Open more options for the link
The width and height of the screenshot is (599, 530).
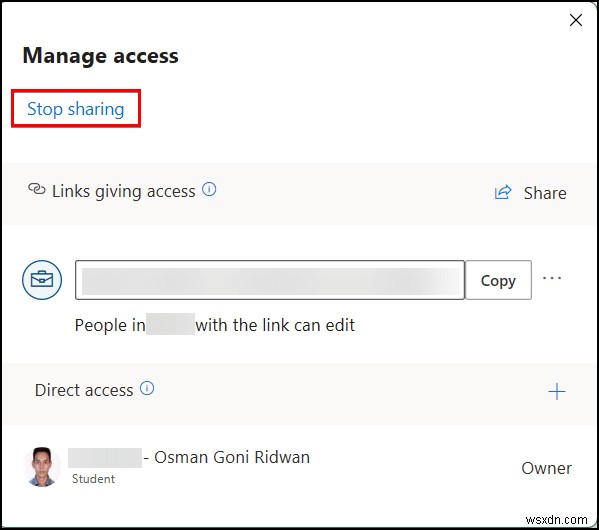(552, 278)
